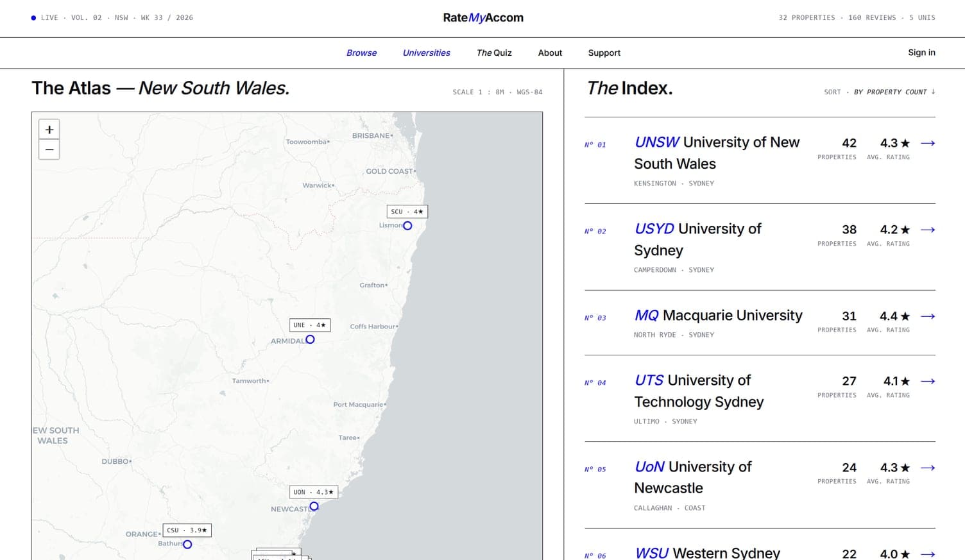Click UTS's 4.1 star rating
This screenshot has width=965, height=560.
point(896,381)
